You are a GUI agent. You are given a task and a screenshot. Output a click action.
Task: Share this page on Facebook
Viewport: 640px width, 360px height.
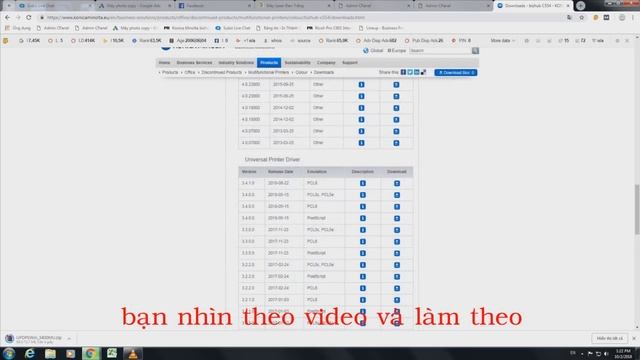[403, 72]
